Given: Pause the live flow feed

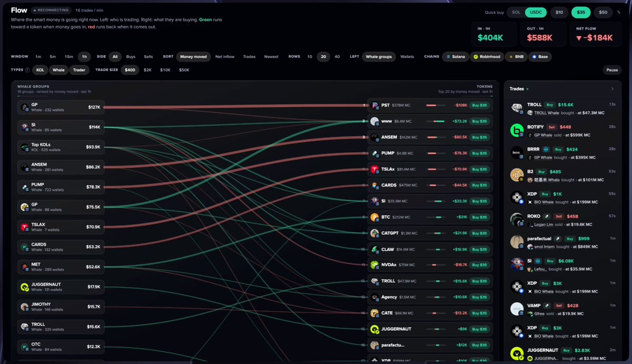Looking at the screenshot, I should pos(612,70).
